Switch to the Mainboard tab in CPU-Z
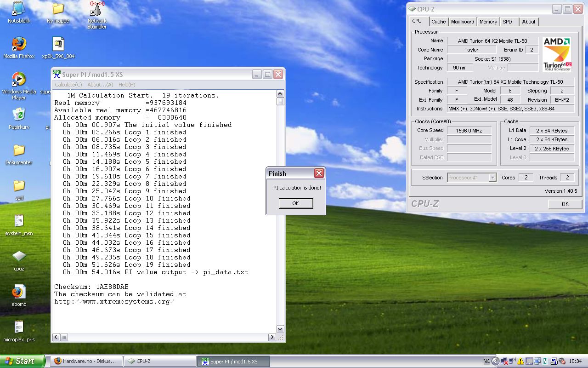 pyautogui.click(x=463, y=22)
